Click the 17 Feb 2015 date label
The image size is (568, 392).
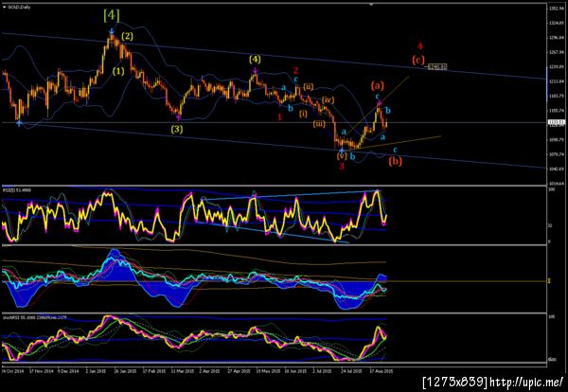[x=152, y=371]
